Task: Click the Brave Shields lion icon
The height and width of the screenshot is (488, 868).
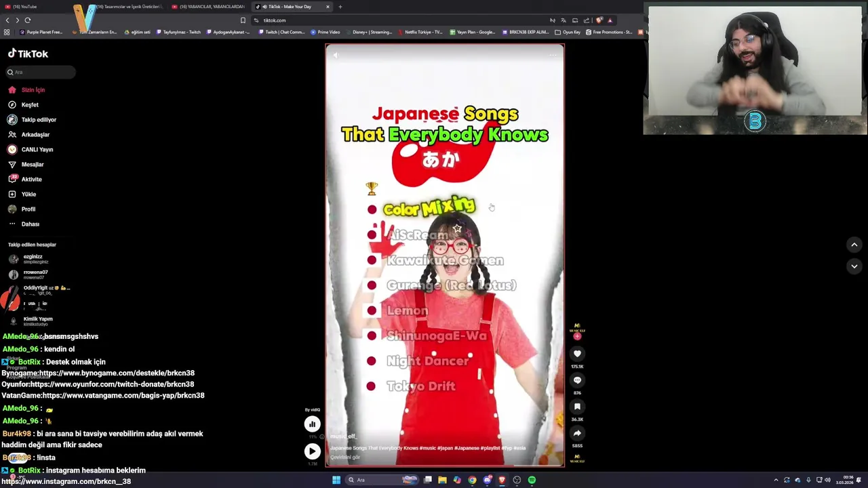Action: tap(599, 20)
